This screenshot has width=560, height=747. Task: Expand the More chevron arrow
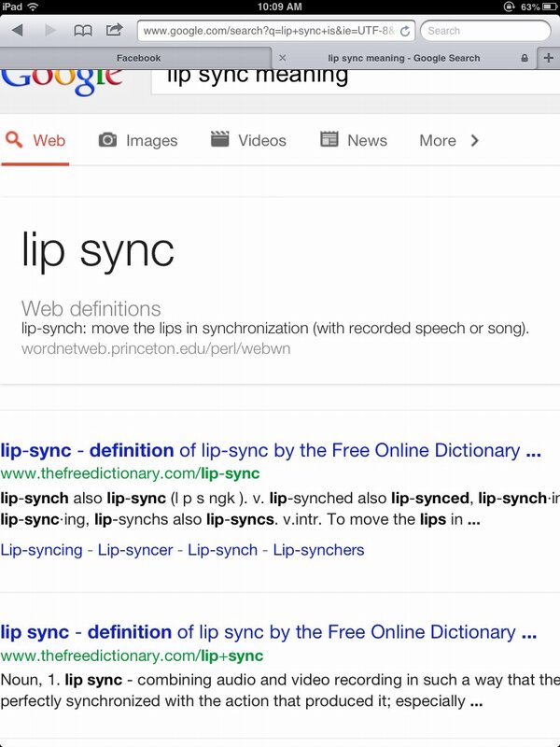[x=474, y=141]
